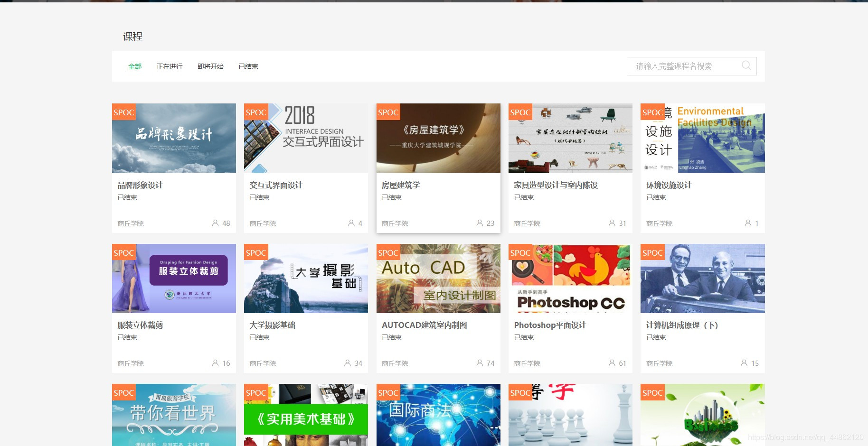Click SPOC badge on Auto CAD card
The width and height of the screenshot is (868, 446).
(388, 252)
